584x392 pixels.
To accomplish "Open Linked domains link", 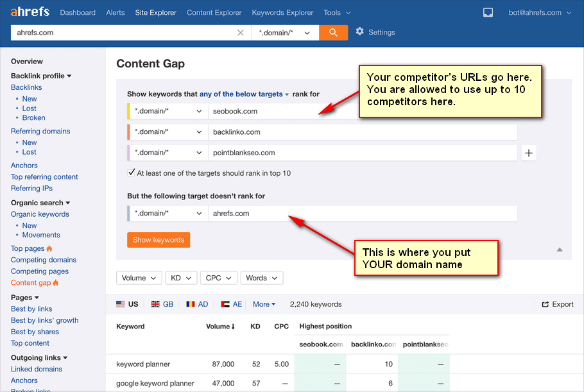I will [37, 369].
